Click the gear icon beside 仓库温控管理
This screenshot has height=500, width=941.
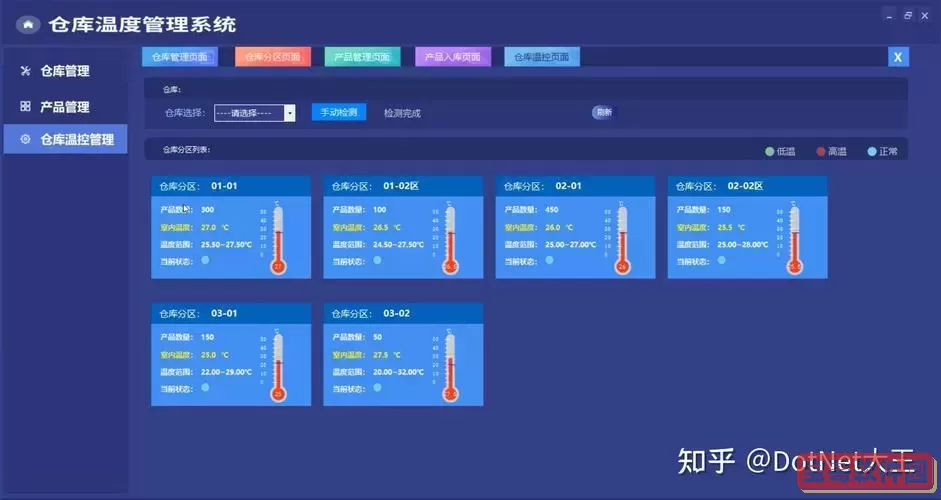click(25, 140)
